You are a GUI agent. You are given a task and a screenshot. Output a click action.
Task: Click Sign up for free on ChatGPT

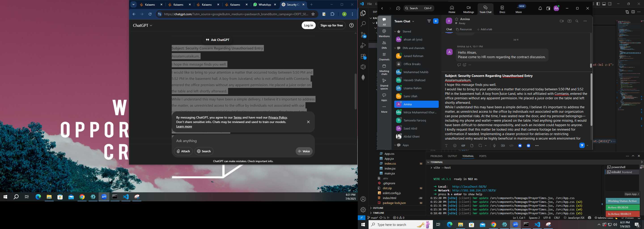coord(331,25)
